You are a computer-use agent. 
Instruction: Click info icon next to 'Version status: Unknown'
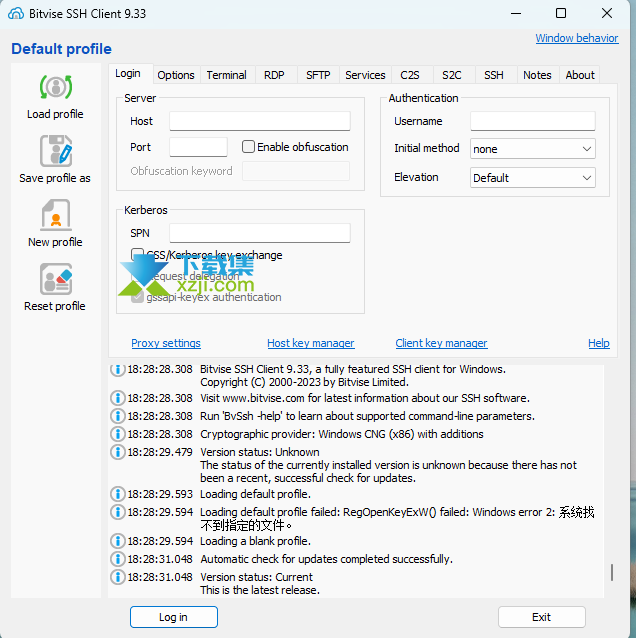point(118,452)
